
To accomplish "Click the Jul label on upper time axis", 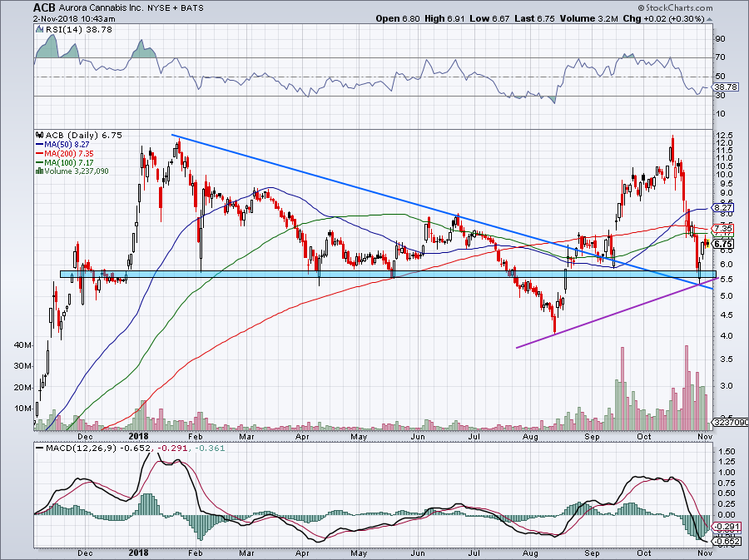I will coord(474,436).
